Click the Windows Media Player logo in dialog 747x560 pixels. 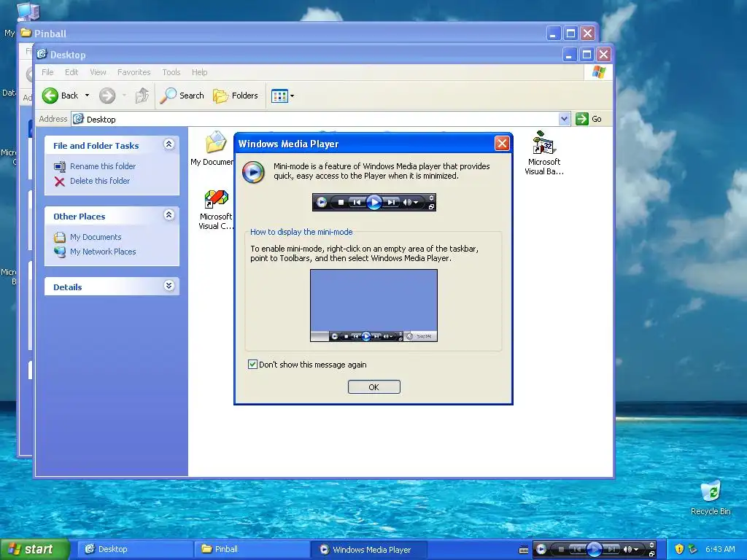pos(253,172)
